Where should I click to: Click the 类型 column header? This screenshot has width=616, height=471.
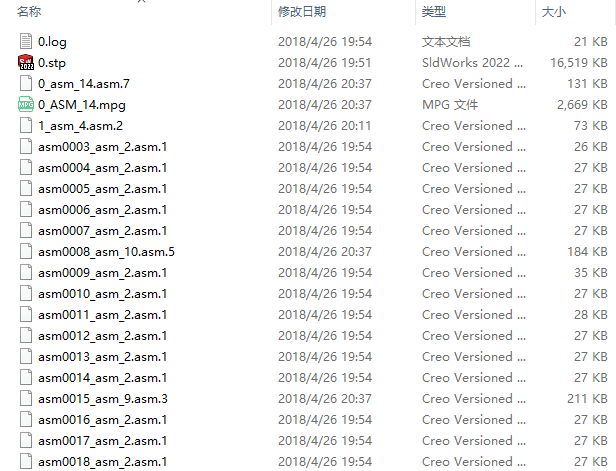pos(434,12)
